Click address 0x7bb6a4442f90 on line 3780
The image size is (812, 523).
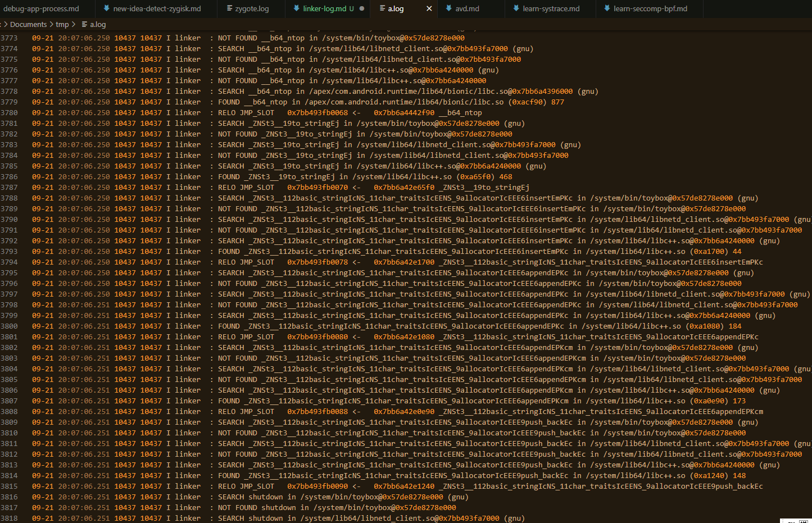coord(404,113)
